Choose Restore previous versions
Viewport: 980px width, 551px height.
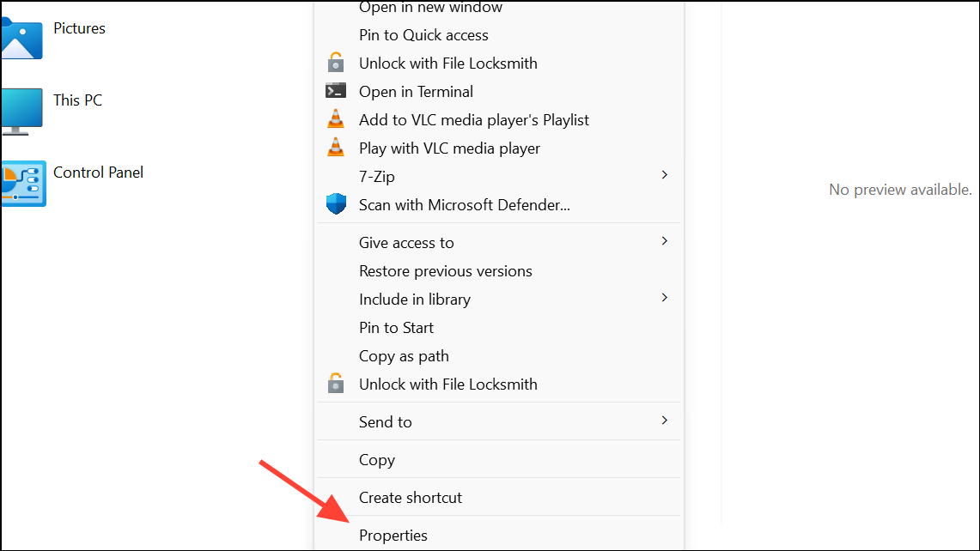tap(445, 270)
